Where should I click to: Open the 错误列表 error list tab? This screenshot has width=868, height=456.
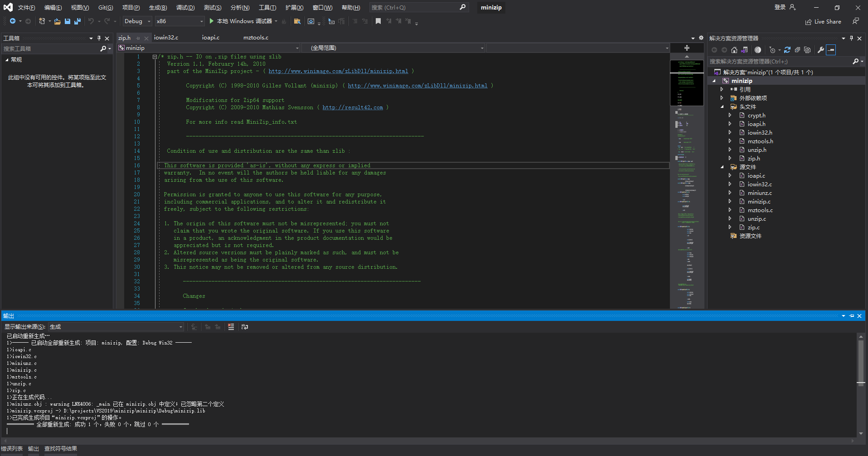12,449
